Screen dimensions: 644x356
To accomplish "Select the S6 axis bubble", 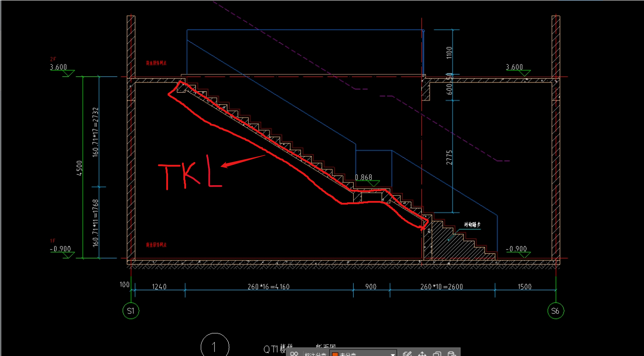I will point(556,311).
